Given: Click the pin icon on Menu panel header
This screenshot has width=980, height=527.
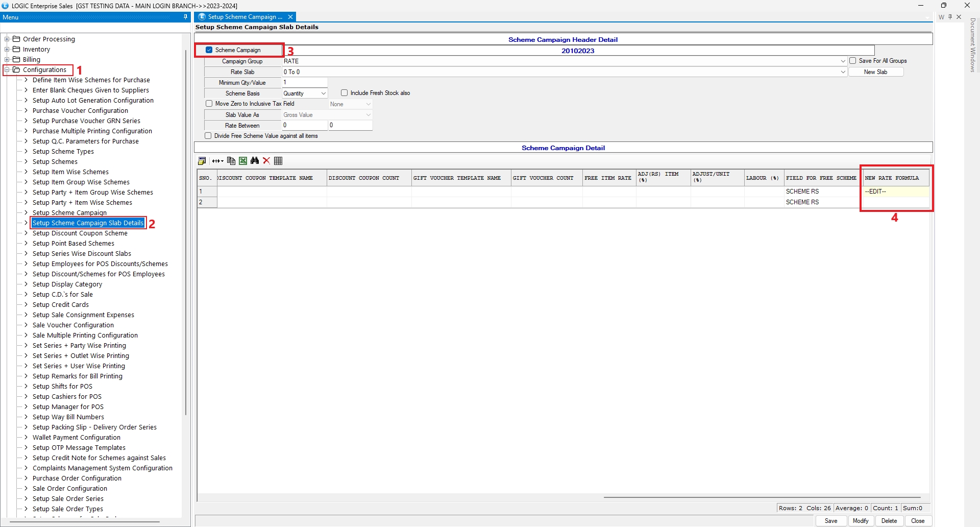Looking at the screenshot, I should pos(185,17).
